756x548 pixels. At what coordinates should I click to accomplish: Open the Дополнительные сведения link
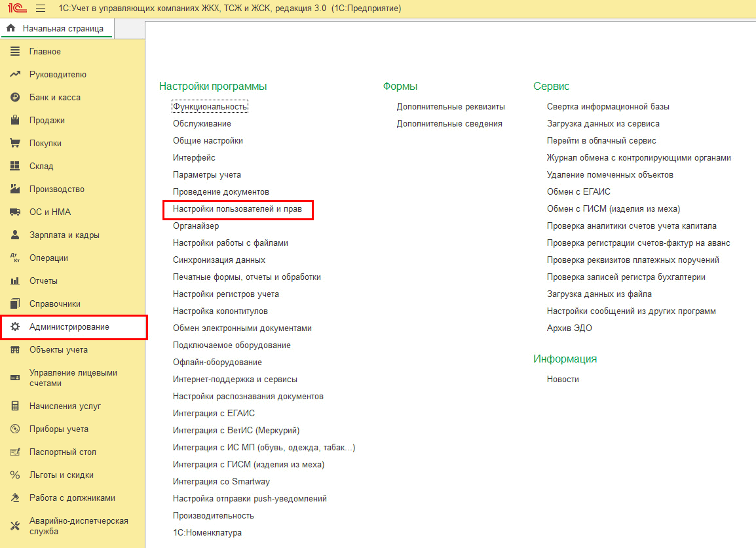[x=449, y=123]
